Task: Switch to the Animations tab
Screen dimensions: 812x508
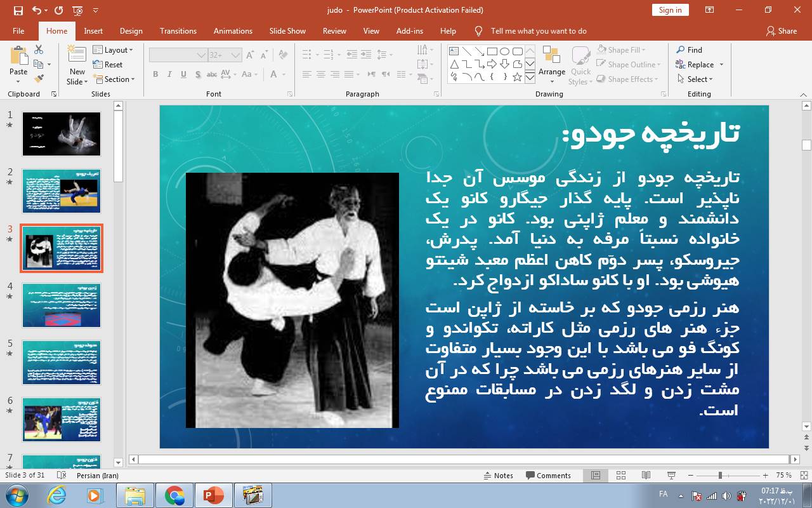Action: pyautogui.click(x=232, y=30)
